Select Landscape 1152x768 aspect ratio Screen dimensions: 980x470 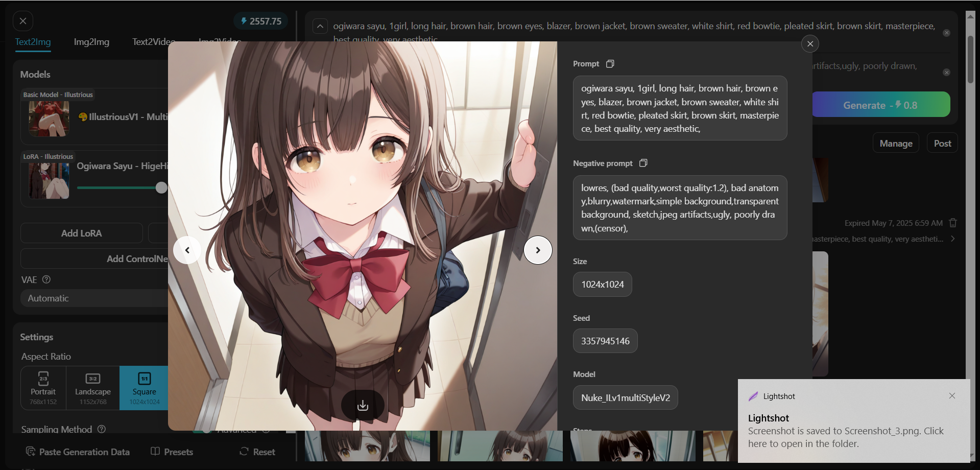click(93, 388)
